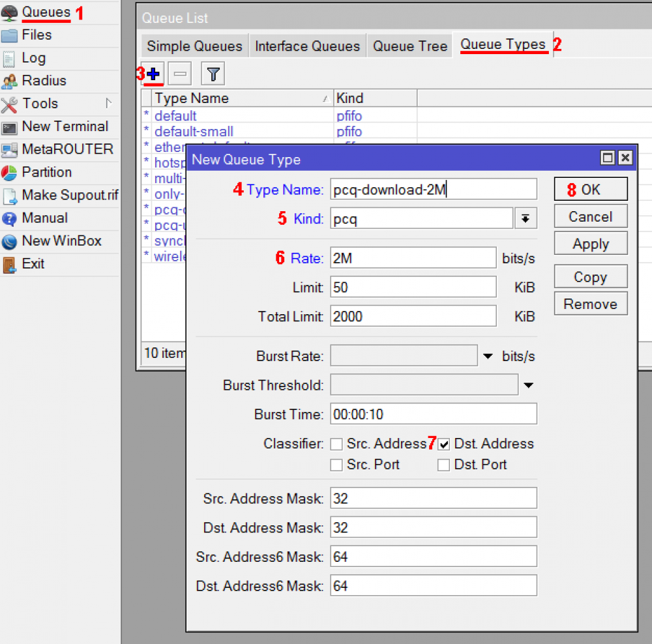Open the Queues sidebar icon
Image resolution: width=652 pixels, height=644 pixels.
tap(10, 12)
